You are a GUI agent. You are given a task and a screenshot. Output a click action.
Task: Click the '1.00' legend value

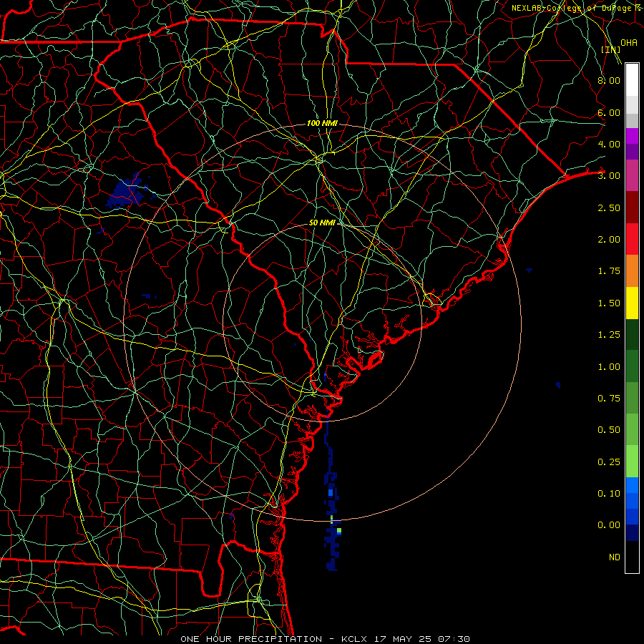(x=609, y=367)
